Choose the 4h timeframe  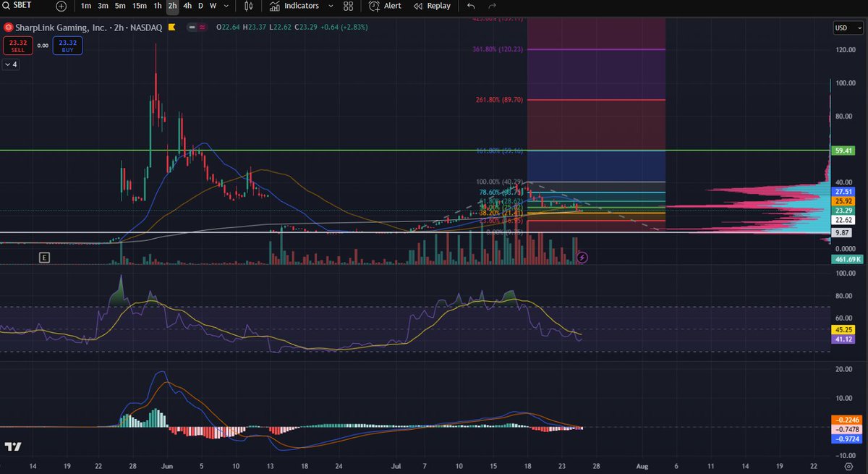188,6
